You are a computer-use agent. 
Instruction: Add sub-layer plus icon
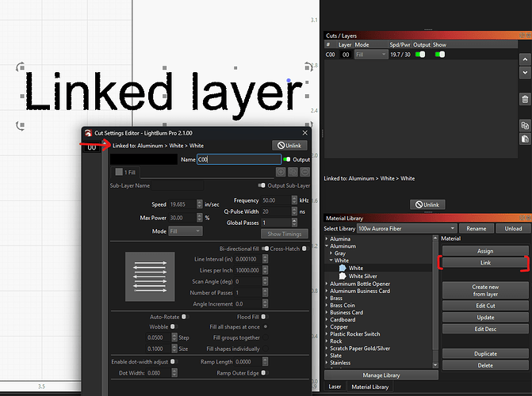point(281,172)
